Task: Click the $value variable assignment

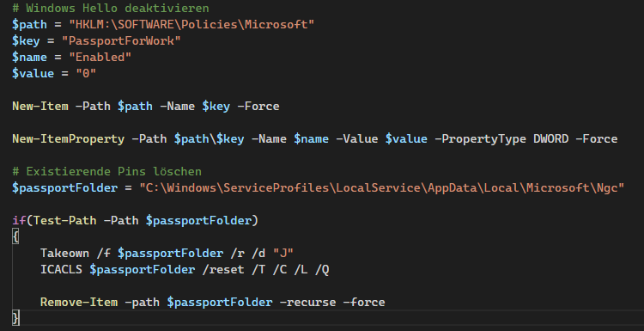Action: (x=33, y=74)
